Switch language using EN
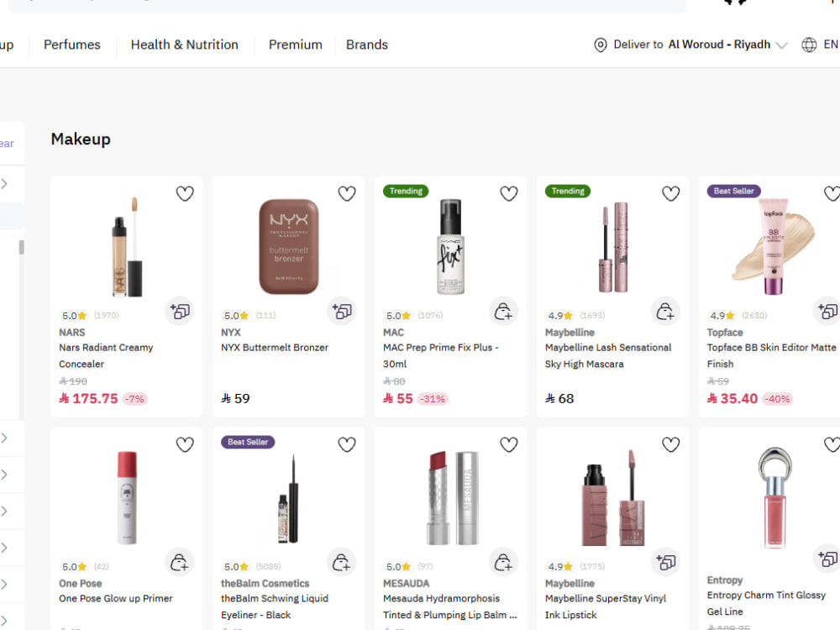This screenshot has width=840, height=630. tap(831, 45)
